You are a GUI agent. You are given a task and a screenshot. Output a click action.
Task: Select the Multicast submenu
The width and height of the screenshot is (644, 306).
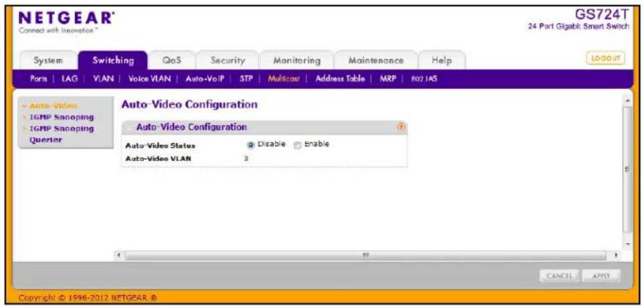[284, 80]
